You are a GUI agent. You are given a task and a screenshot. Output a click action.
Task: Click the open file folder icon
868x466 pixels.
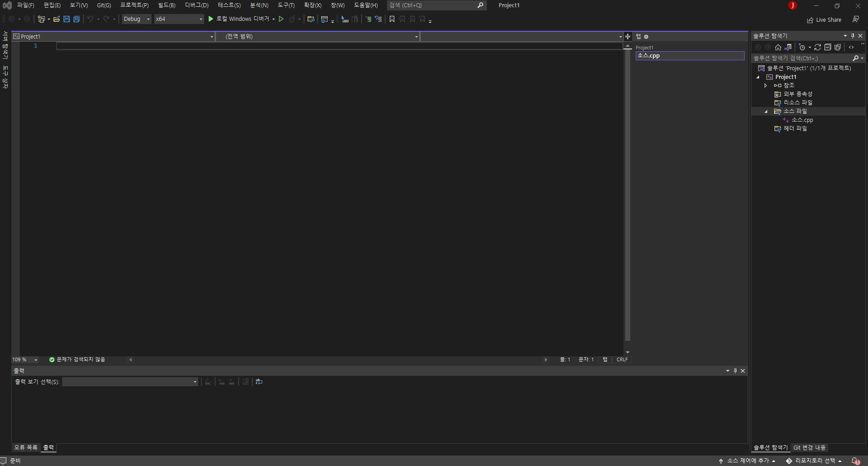click(57, 19)
